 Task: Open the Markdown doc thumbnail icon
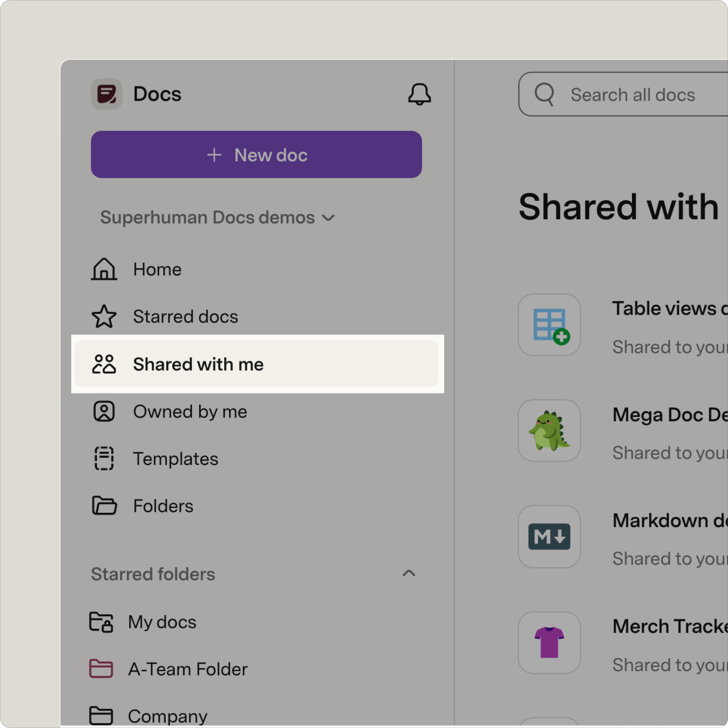point(549,537)
